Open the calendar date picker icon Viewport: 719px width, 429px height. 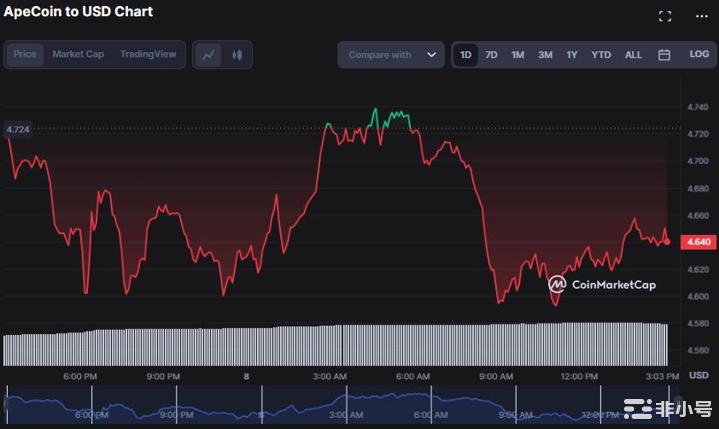coord(664,55)
